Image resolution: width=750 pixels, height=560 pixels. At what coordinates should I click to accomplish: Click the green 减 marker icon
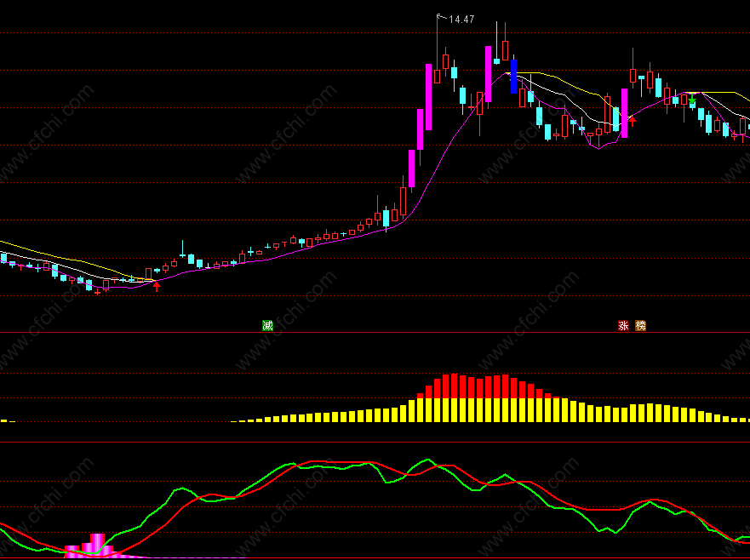267,326
